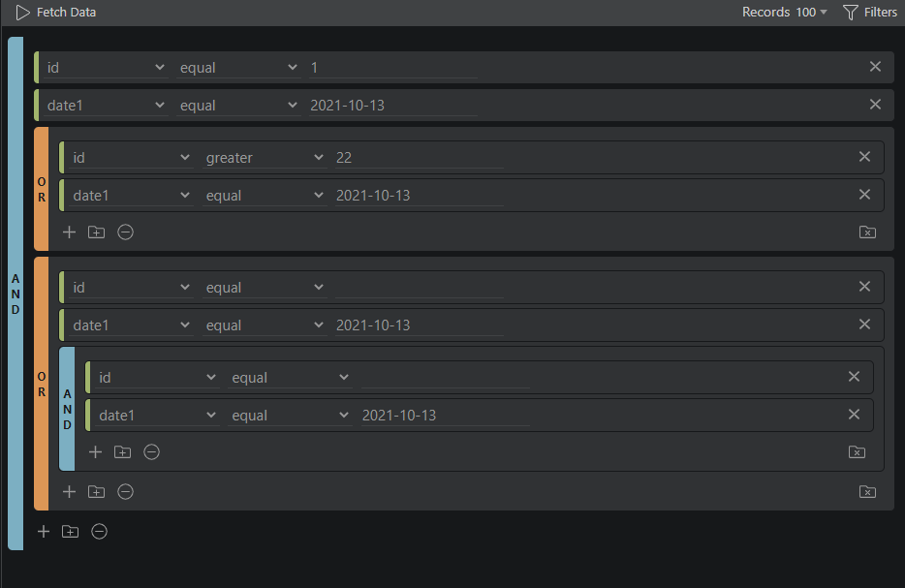Remove the top id equal 1 rule
Viewport: 905px width, 588px height.
pyautogui.click(x=875, y=67)
